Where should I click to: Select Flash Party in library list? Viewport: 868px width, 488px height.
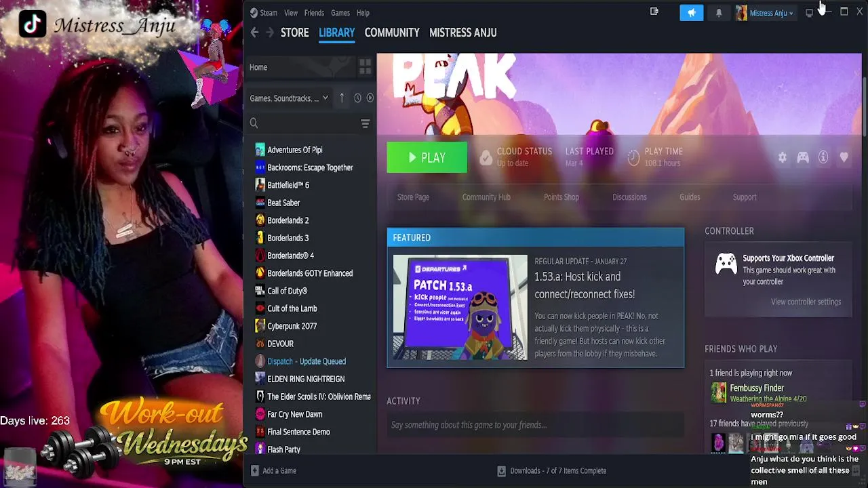tap(283, 449)
